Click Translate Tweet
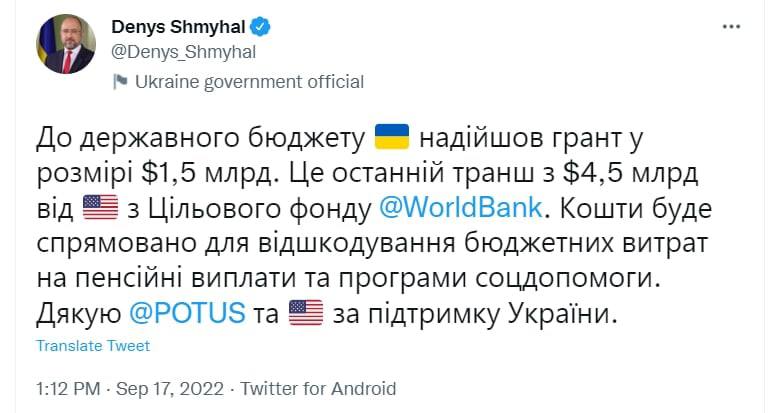 tap(93, 345)
